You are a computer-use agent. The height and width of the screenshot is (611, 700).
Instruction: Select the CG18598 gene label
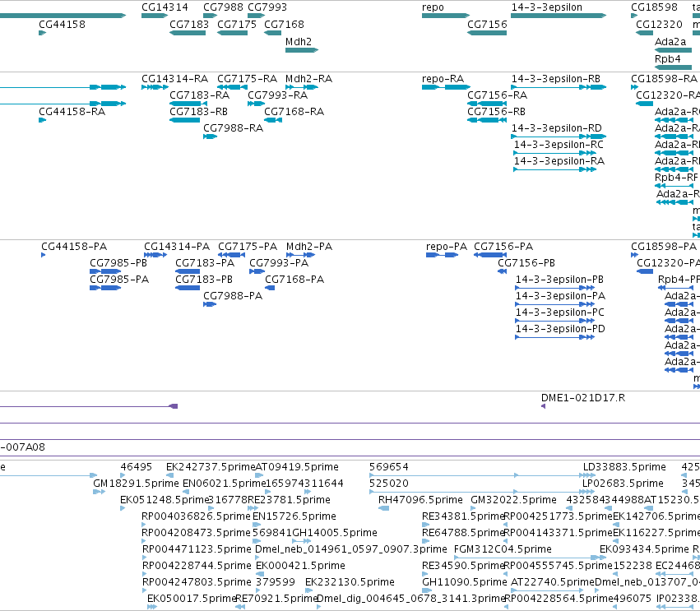pyautogui.click(x=654, y=7)
